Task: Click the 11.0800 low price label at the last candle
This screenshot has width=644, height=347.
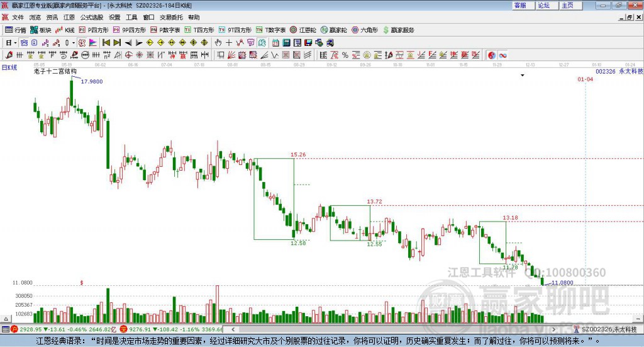Action: (x=562, y=283)
